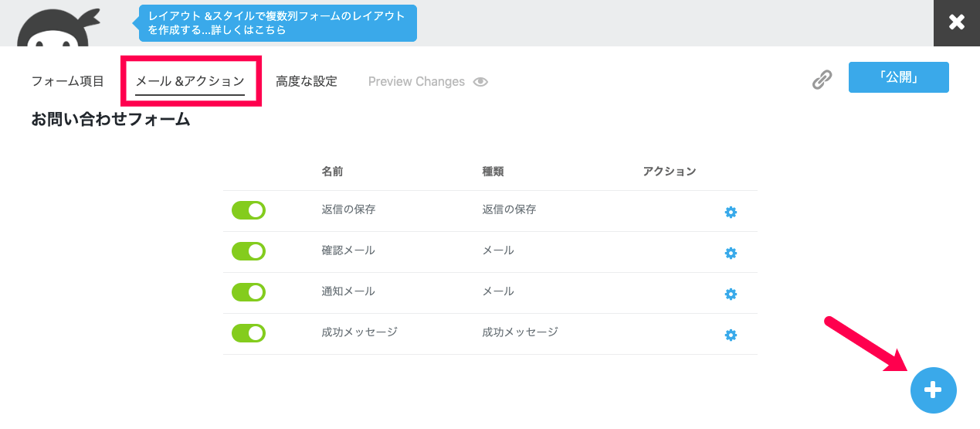
Task: Click the アクション column header
Action: pos(670,171)
